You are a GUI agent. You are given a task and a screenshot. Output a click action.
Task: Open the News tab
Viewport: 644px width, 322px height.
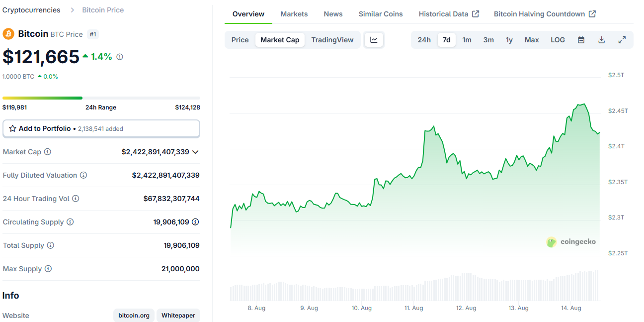[x=333, y=14]
